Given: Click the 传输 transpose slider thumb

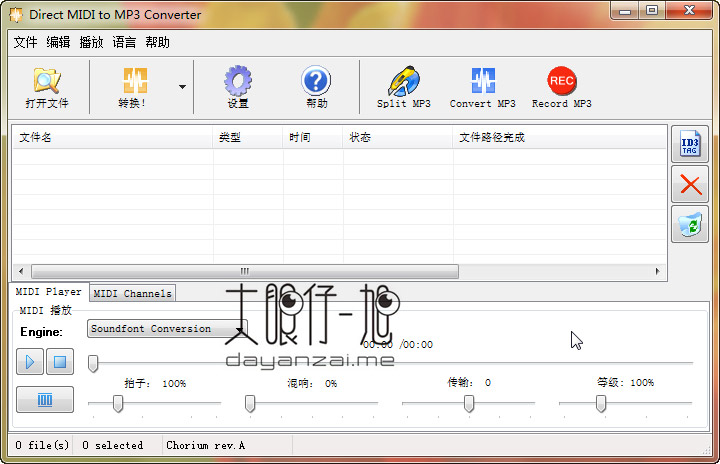Looking at the screenshot, I should pyautogui.click(x=469, y=403).
